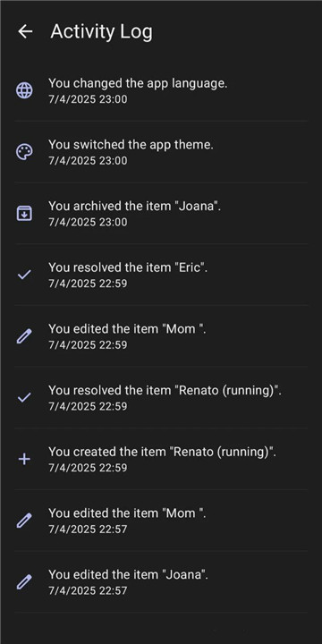Select the 'You archived the item Joana' entry
Image resolution: width=322 pixels, height=644 pixels.
(x=161, y=214)
